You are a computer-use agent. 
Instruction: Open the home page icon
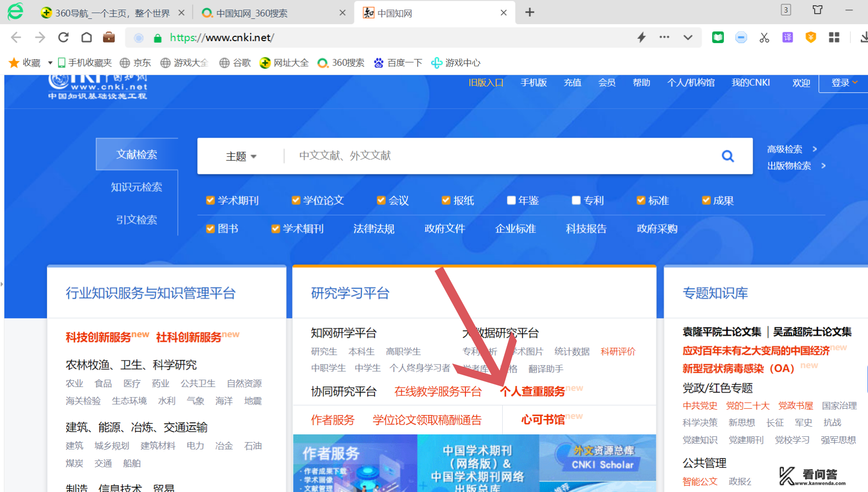87,37
